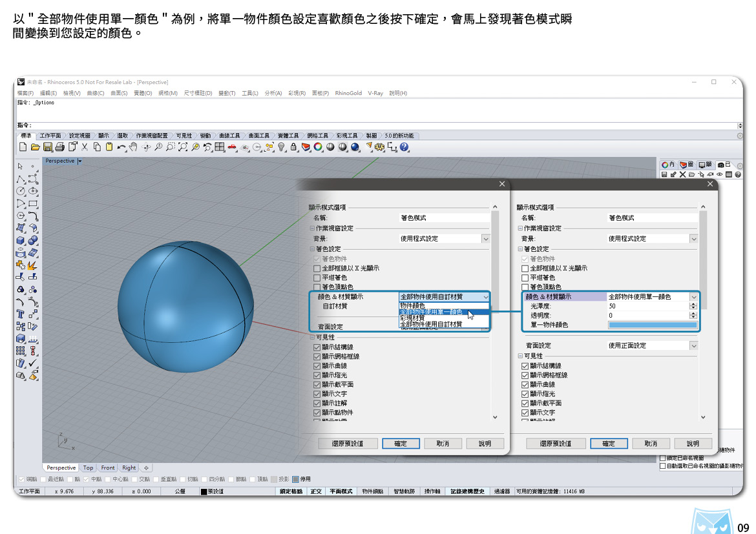Open the color wheel material icon
756x534 pixels.
click(x=318, y=147)
